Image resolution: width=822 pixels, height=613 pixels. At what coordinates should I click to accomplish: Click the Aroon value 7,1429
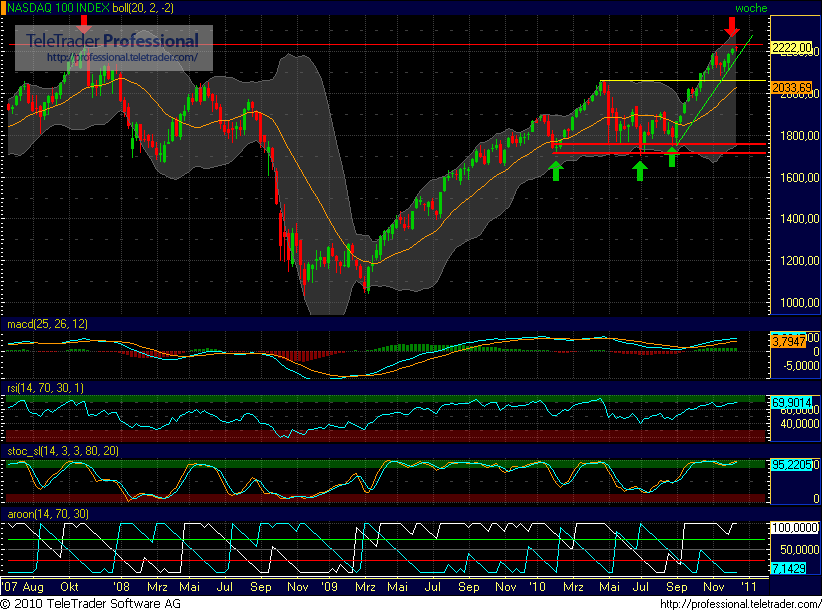pos(788,568)
